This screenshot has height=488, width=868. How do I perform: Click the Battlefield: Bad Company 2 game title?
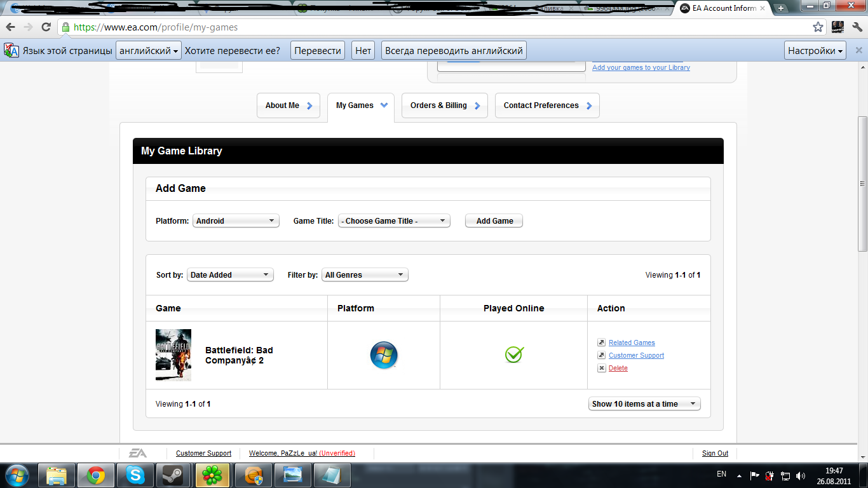tap(239, 355)
